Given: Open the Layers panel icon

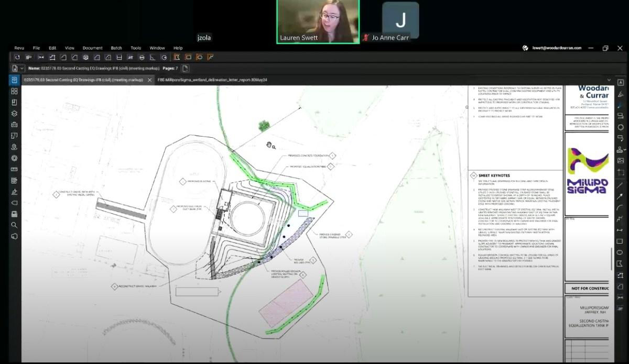Looking at the screenshot, I should (14, 113).
